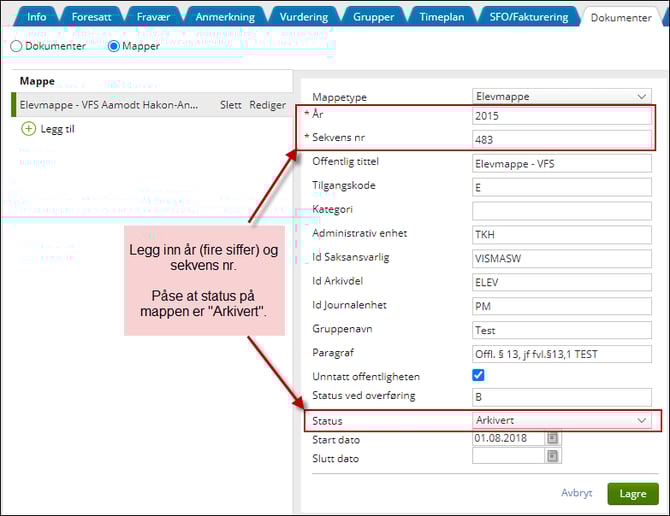Click the Avbryt link
670x516 pixels.
pyautogui.click(x=576, y=493)
